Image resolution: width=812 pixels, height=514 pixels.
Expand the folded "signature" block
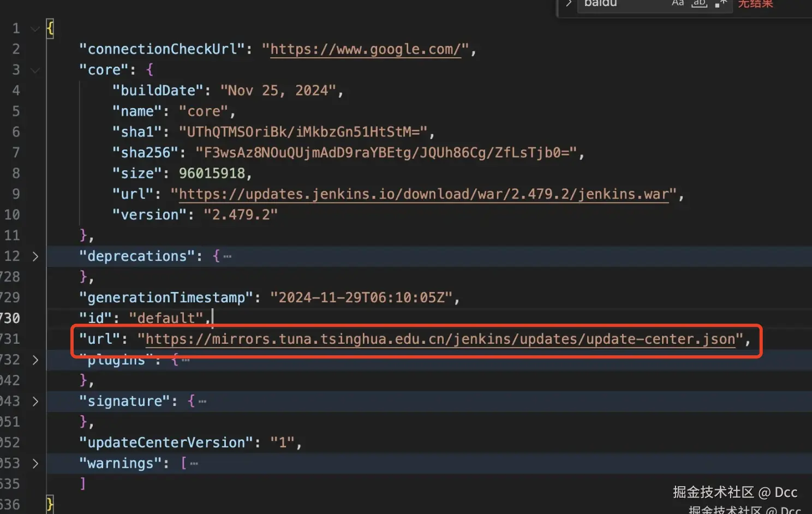tap(35, 402)
